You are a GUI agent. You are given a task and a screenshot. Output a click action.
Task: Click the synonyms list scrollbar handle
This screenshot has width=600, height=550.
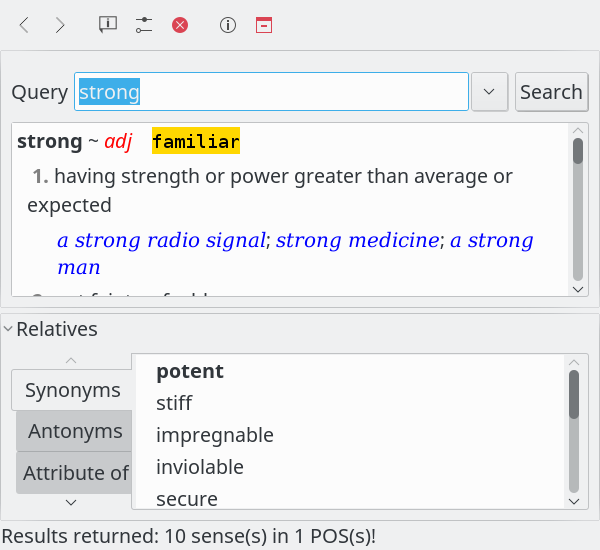click(x=573, y=394)
